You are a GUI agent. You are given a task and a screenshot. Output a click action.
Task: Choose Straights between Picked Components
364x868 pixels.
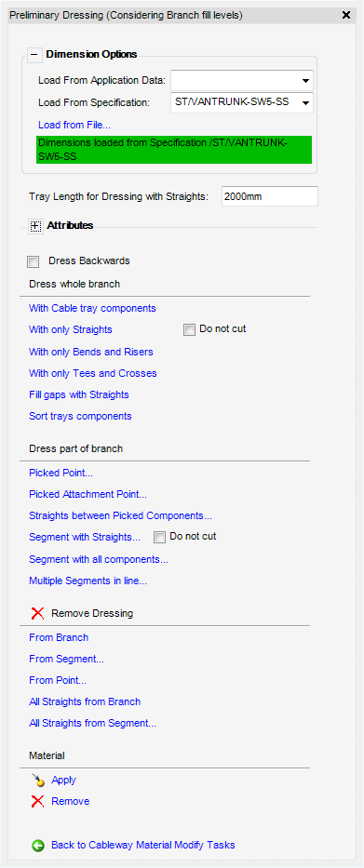click(x=120, y=515)
